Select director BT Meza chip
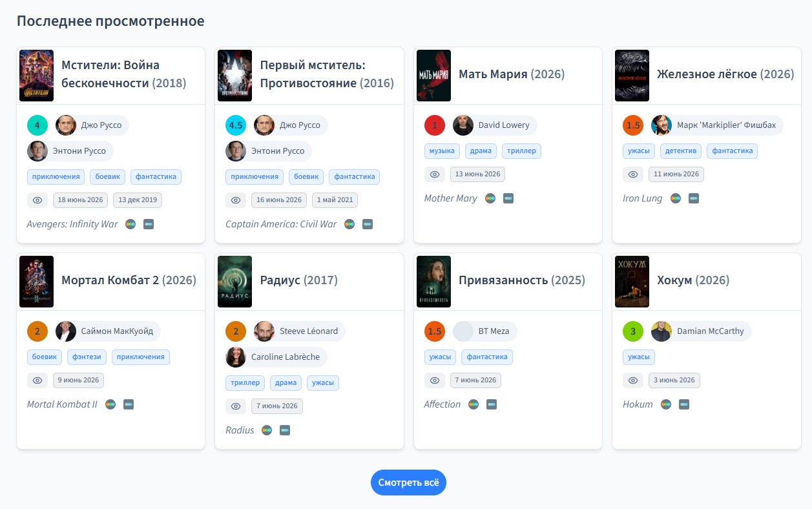Viewport: 812px width, 509px height. tap(484, 331)
